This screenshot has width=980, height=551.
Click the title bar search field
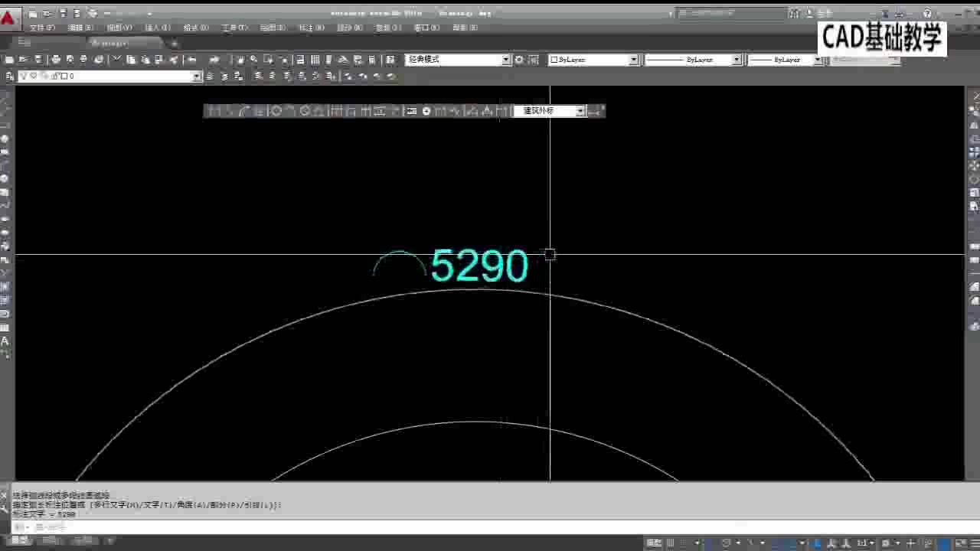(732, 13)
